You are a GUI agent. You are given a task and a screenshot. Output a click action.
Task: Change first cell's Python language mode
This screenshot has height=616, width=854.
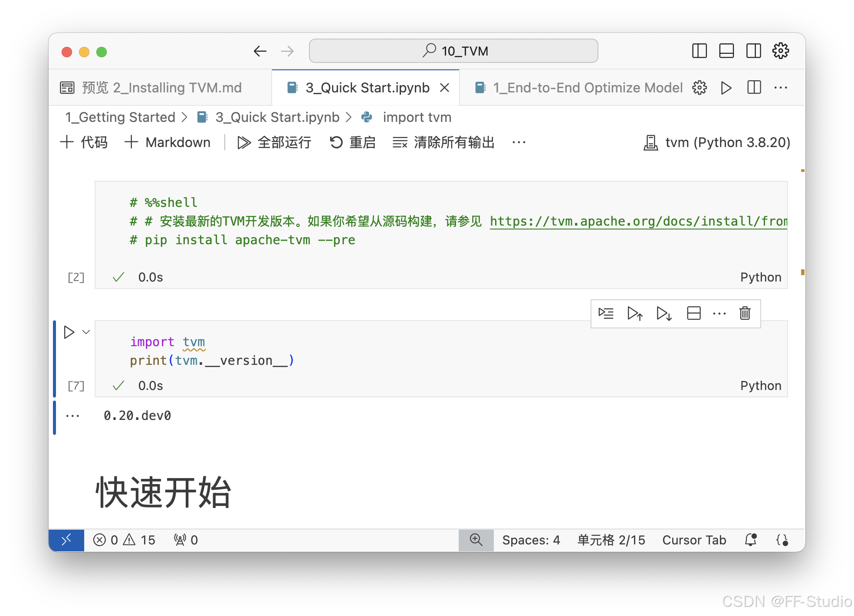coord(761,277)
